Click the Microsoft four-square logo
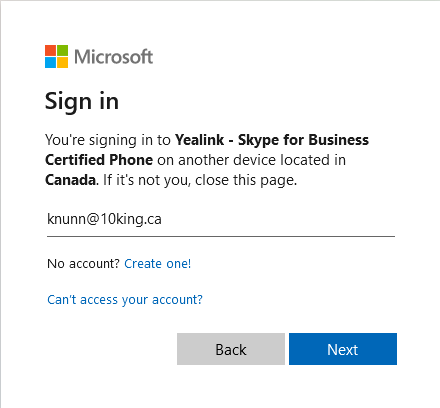The image size is (440, 408). (x=56, y=56)
